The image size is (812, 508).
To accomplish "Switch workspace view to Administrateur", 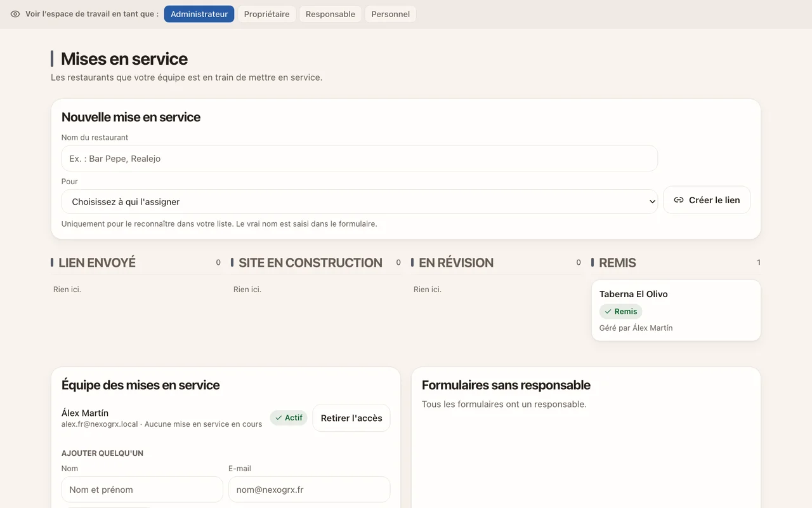I will coord(199,14).
